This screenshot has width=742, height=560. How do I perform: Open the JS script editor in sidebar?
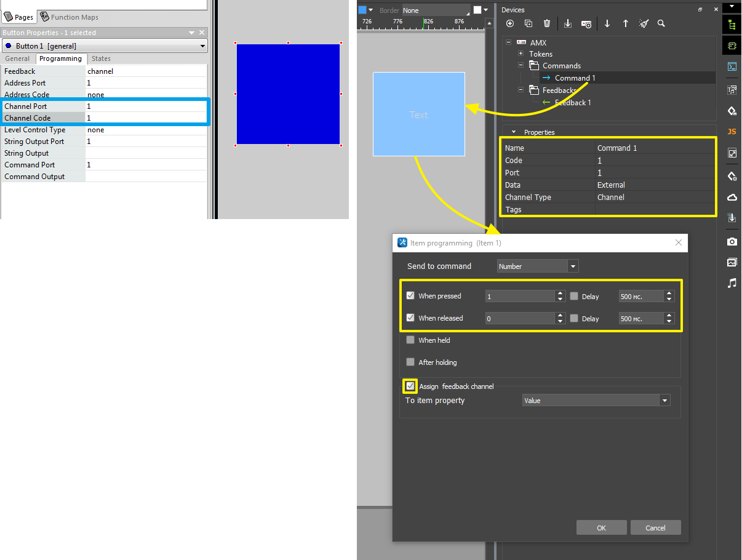[x=732, y=132]
